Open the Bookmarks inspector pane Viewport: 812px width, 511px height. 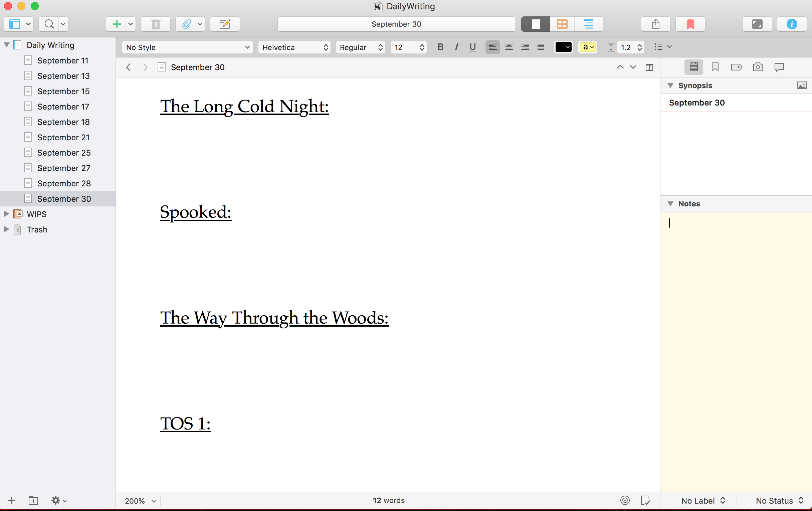pyautogui.click(x=715, y=67)
